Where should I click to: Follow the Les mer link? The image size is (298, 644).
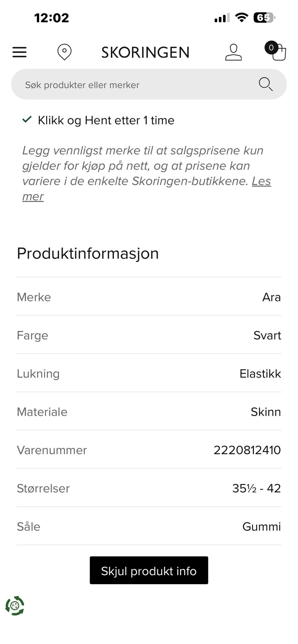(147, 189)
